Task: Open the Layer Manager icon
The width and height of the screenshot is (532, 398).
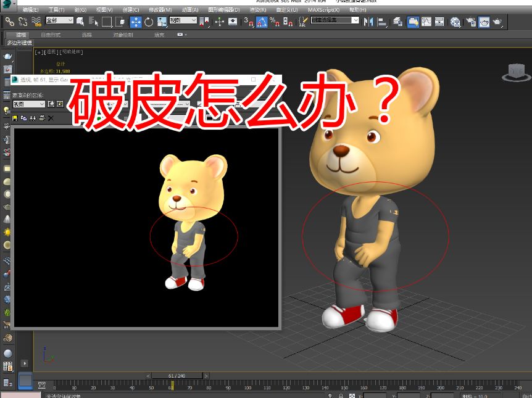Action: tap(397, 22)
